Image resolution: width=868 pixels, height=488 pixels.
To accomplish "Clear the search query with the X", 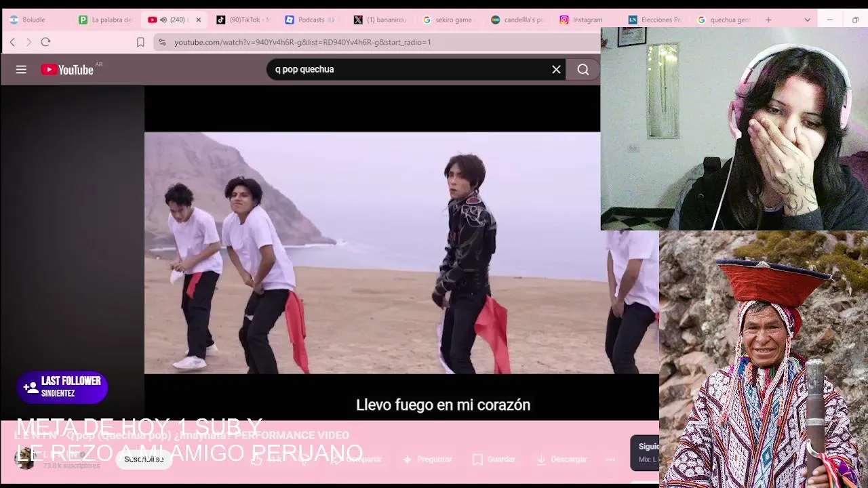I will (x=556, y=69).
